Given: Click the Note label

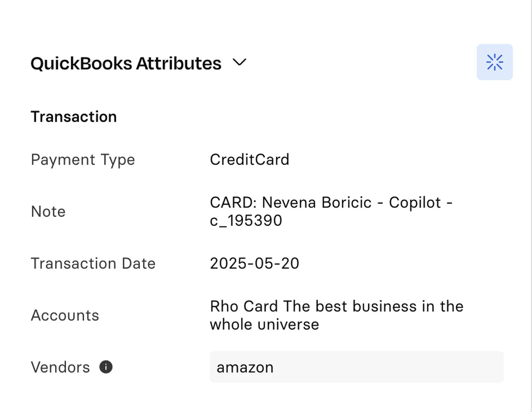Looking at the screenshot, I should pos(48,212).
